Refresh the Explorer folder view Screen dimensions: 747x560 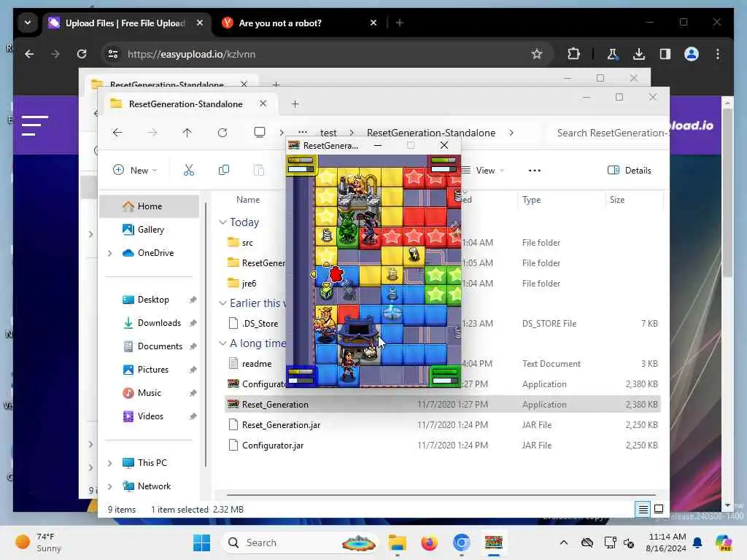coord(222,133)
